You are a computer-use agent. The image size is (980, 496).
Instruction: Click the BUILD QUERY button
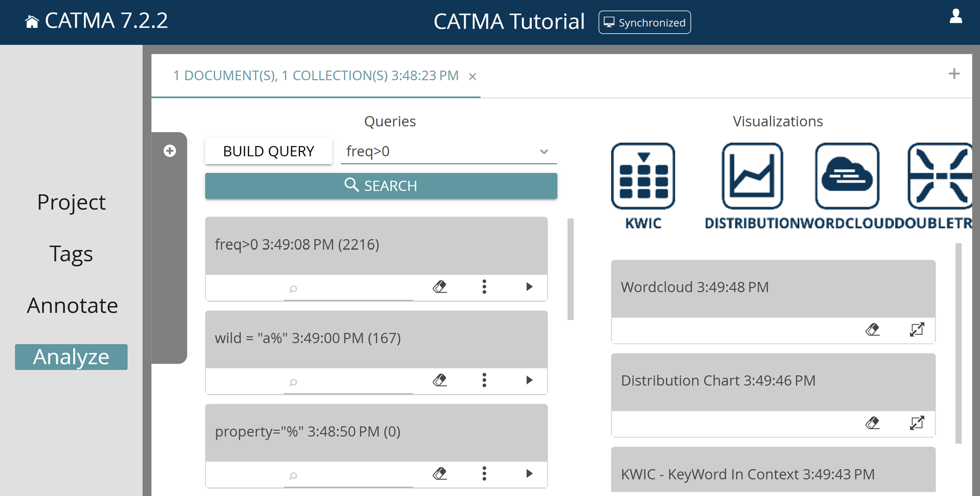coord(269,151)
